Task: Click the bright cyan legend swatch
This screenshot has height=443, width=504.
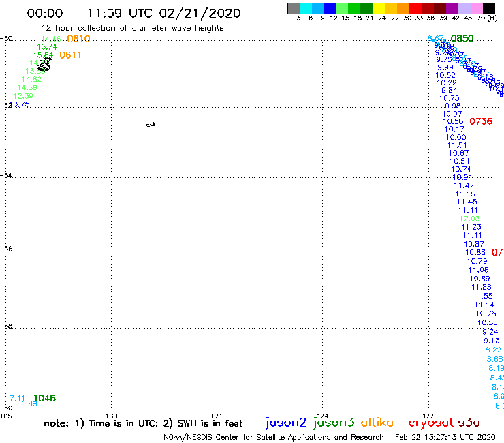Action: (306, 8)
